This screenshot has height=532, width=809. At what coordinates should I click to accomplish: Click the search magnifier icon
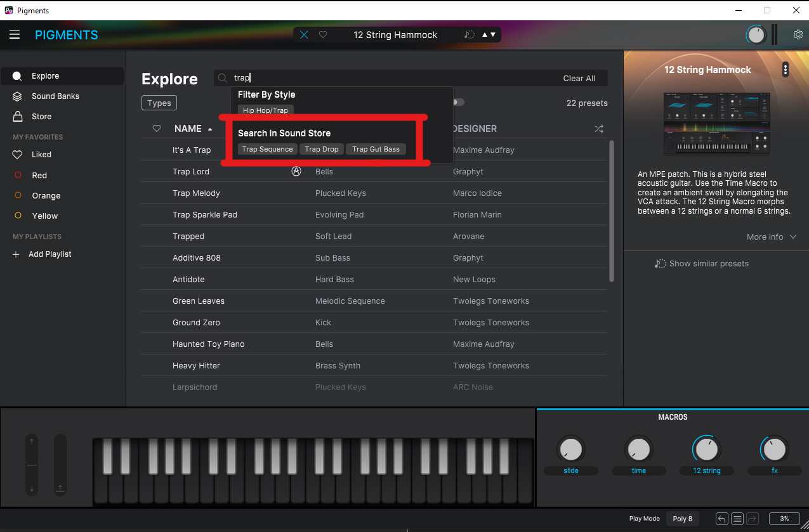coord(223,78)
